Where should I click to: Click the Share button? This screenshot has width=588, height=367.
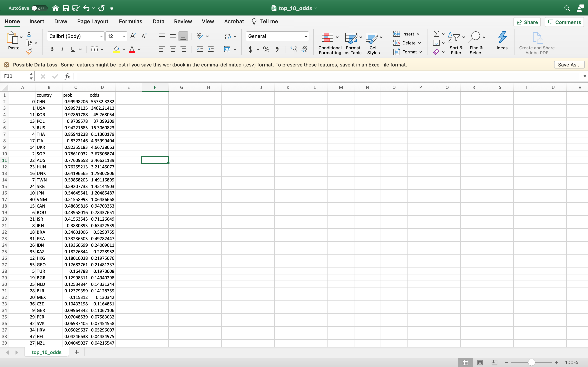[527, 22]
